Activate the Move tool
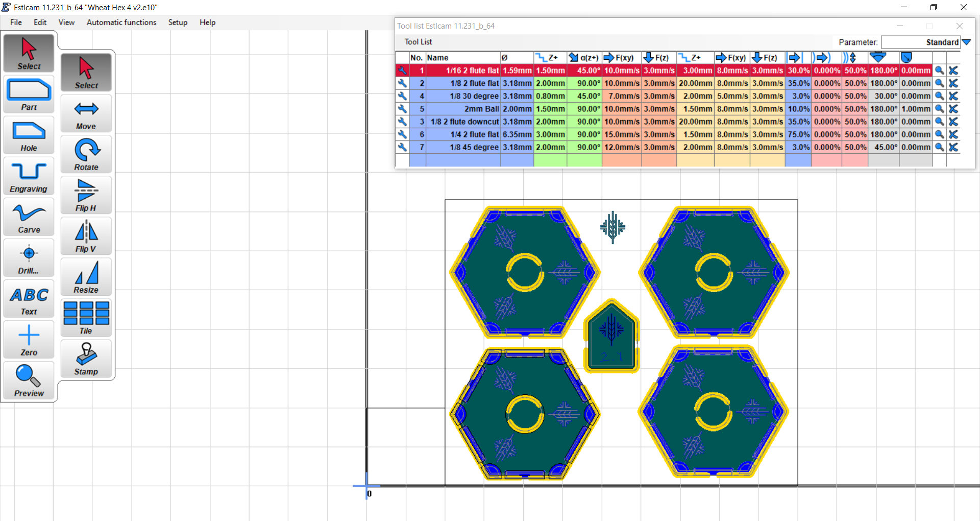Image resolution: width=980 pixels, height=521 pixels. 86,113
